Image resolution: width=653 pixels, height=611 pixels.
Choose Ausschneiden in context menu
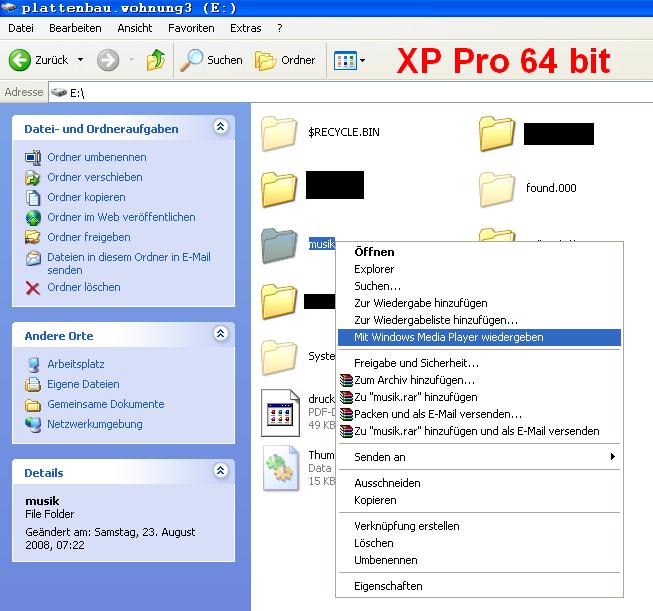point(479,483)
